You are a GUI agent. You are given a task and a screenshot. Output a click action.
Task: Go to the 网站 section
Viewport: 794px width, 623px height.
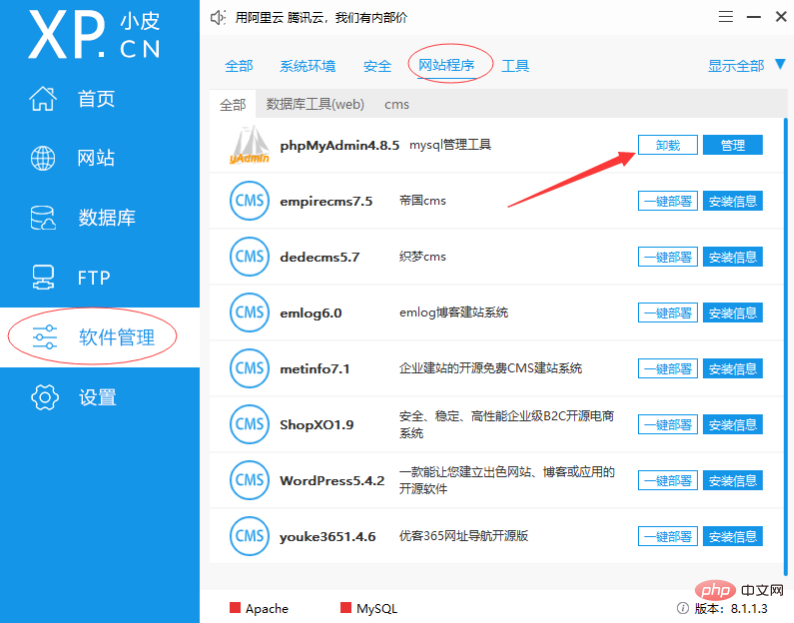[x=96, y=158]
